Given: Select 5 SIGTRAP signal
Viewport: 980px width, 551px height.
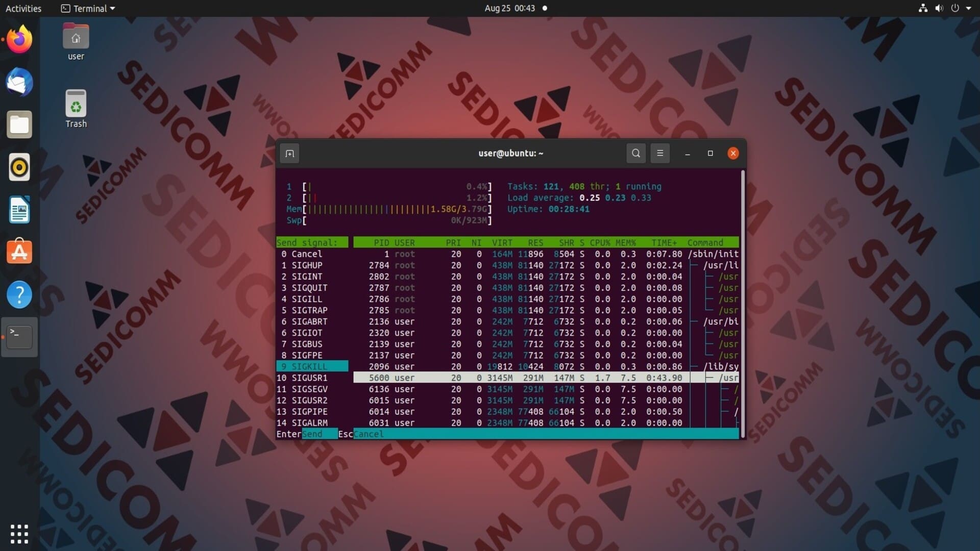Looking at the screenshot, I should pos(312,310).
